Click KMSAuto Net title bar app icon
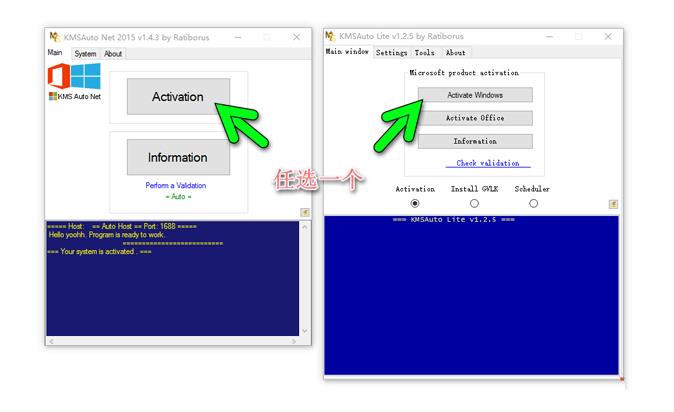This screenshot has width=674, height=412. (54, 37)
